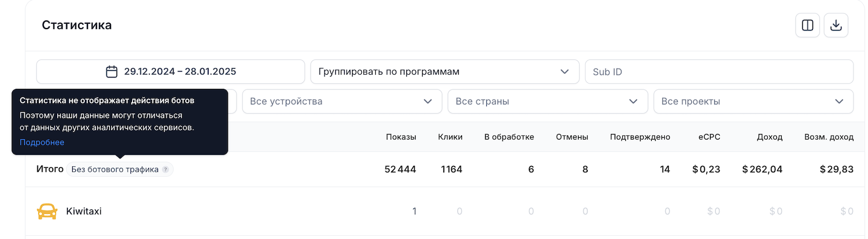Sort by 'В обработке' column header

click(509, 137)
